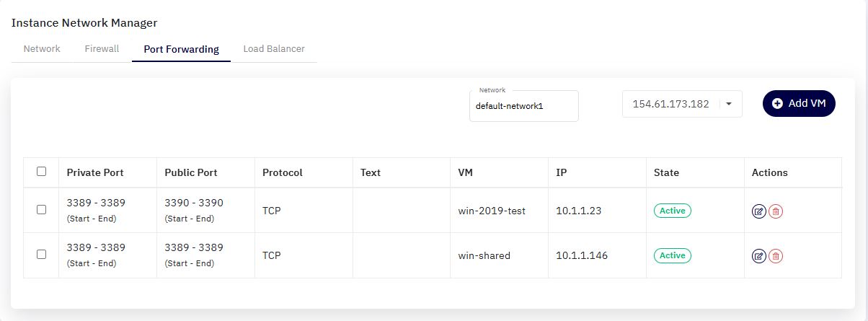
Task: Tick the select-all checkbox in table header
Action: (42, 172)
